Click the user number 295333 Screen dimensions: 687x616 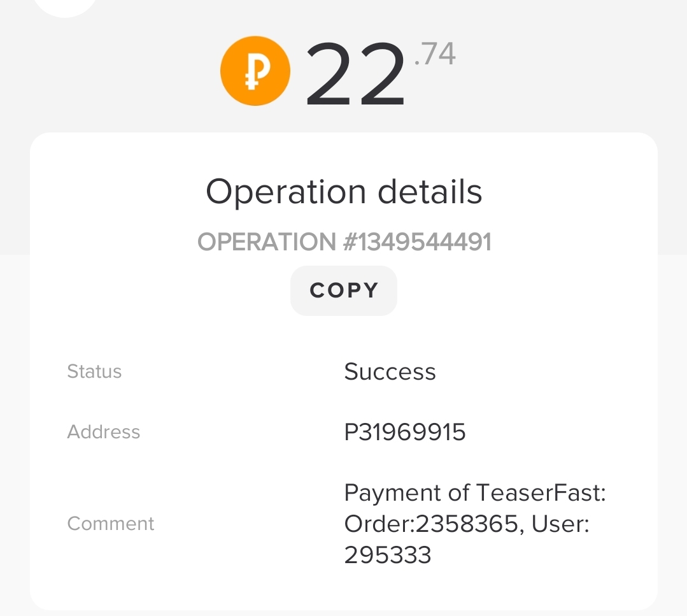pyautogui.click(x=388, y=555)
